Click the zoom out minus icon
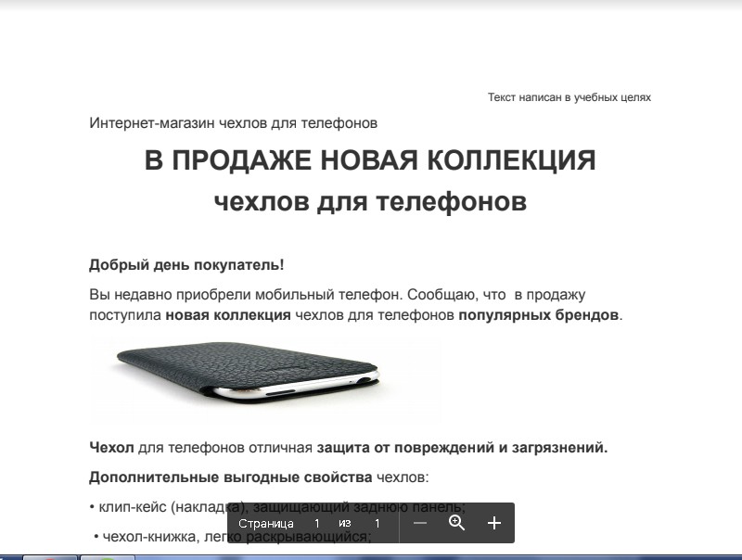The height and width of the screenshot is (560, 742). point(420,523)
